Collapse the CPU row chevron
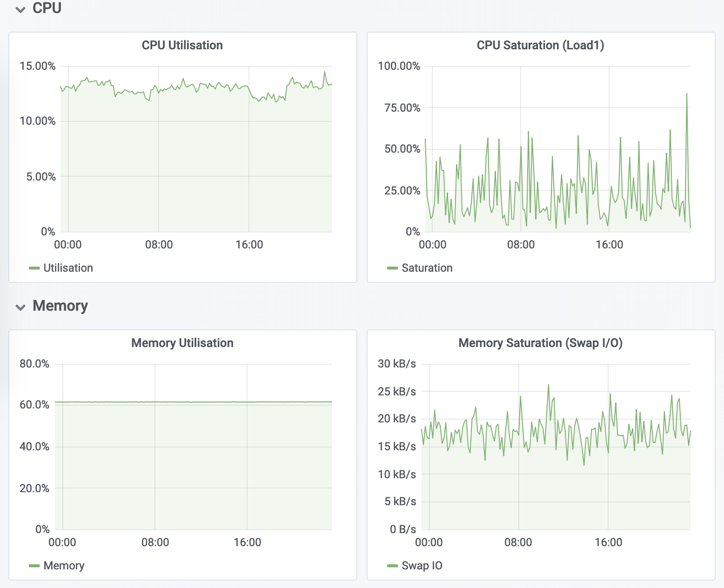 20,10
